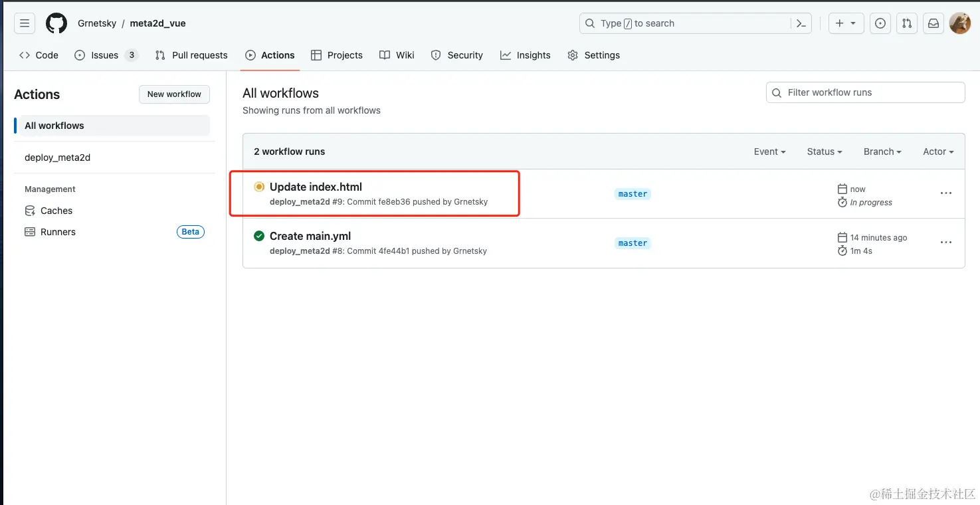Click the master branch label on Update index.html

pos(633,194)
